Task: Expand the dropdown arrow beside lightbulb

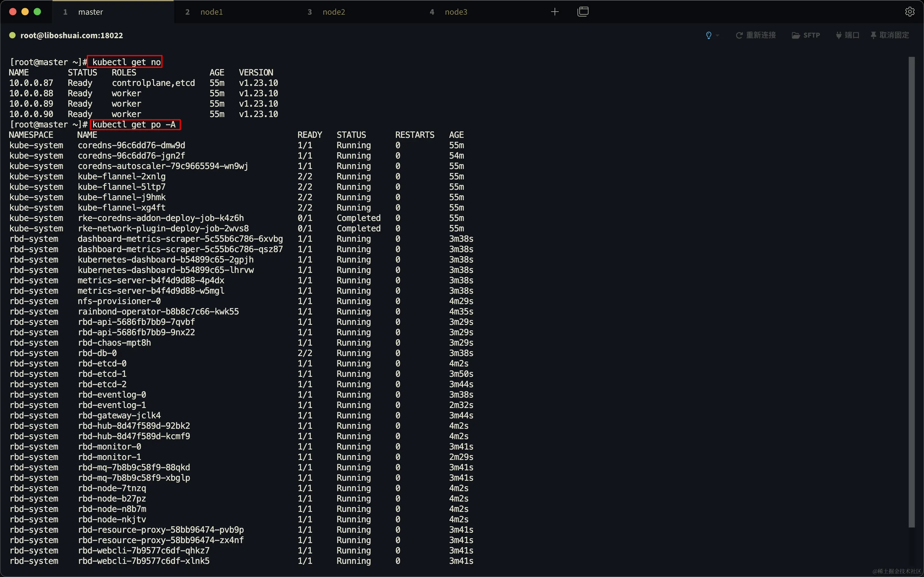Action: tap(718, 36)
